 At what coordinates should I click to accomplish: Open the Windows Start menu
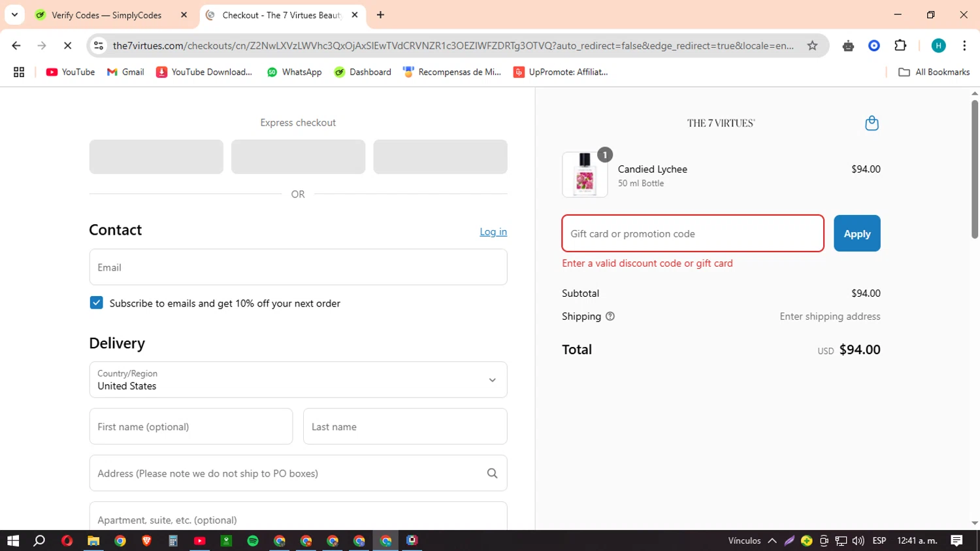point(13,541)
